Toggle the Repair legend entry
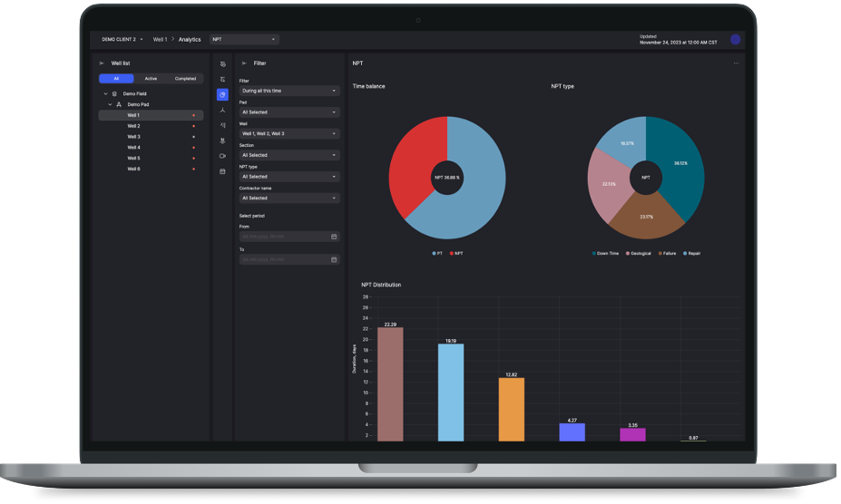Image resolution: width=841 pixels, height=504 pixels. click(x=692, y=253)
